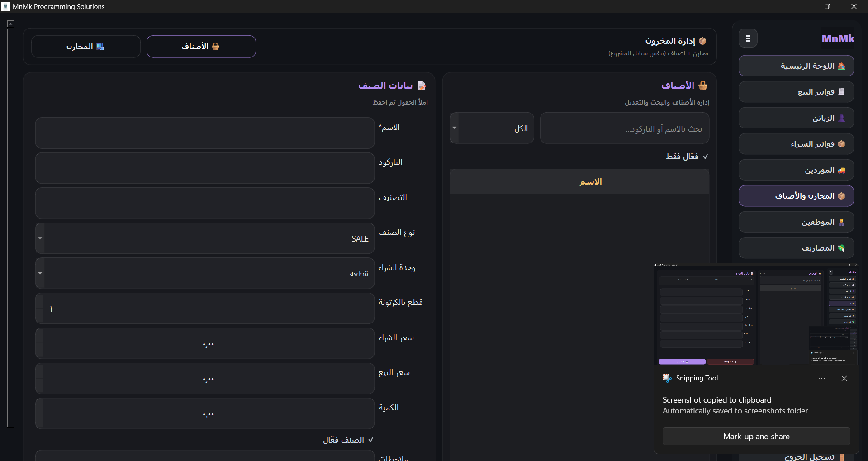The width and height of the screenshot is (868, 461).
Task: Toggle the فعّال فقط active-only checkbox
Action: (x=687, y=157)
